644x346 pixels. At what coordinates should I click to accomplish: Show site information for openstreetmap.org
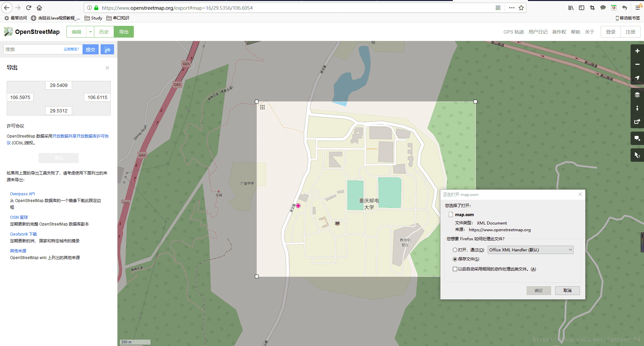[x=90, y=8]
